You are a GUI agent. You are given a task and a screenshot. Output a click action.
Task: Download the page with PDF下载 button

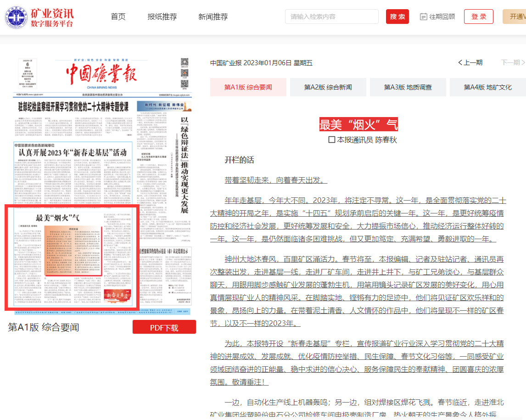[x=164, y=327]
